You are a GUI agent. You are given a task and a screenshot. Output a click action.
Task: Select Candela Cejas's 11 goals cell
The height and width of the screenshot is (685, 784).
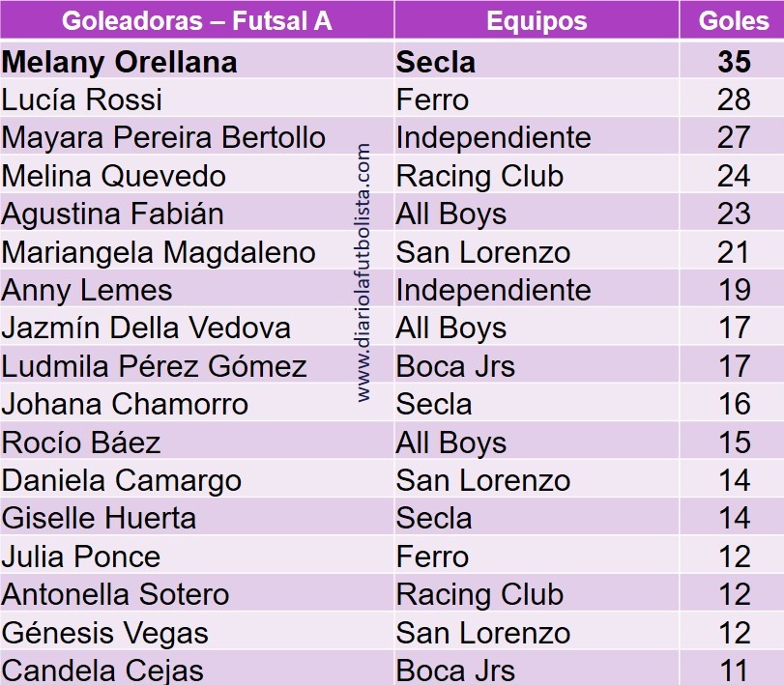point(734,671)
